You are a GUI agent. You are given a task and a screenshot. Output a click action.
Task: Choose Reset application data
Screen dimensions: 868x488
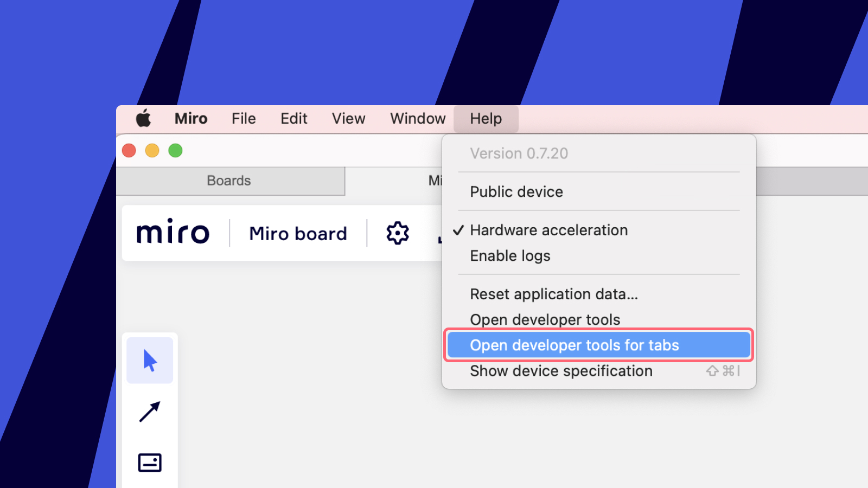tap(554, 294)
